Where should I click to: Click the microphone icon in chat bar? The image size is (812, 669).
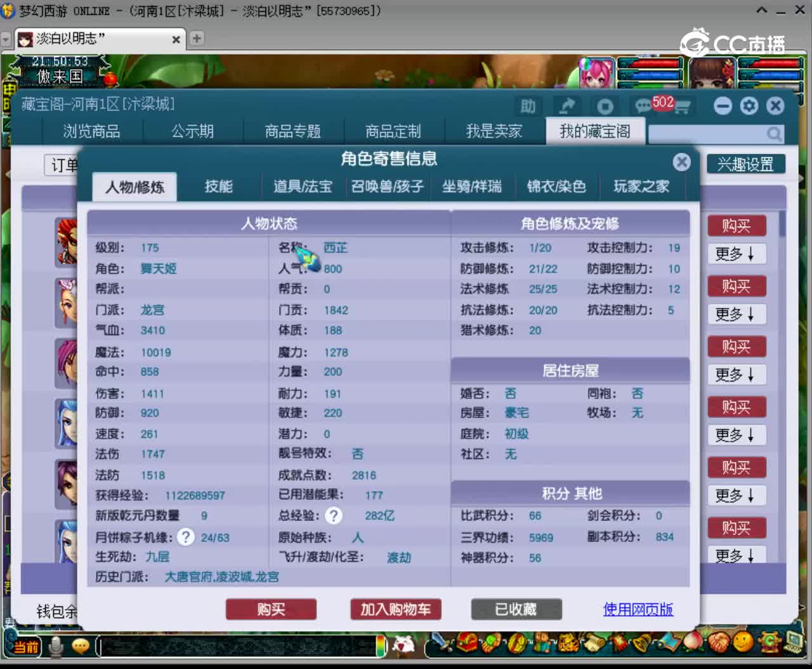[x=56, y=646]
